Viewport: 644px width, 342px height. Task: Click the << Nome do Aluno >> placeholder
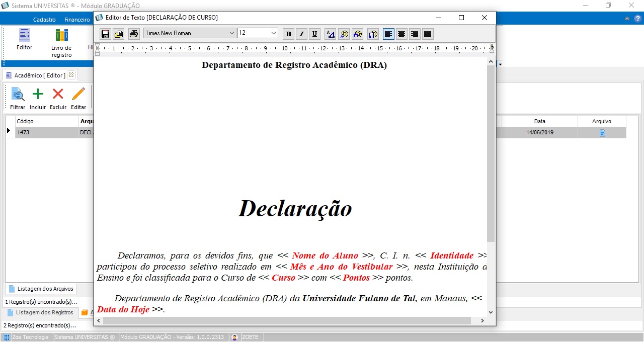(x=326, y=255)
